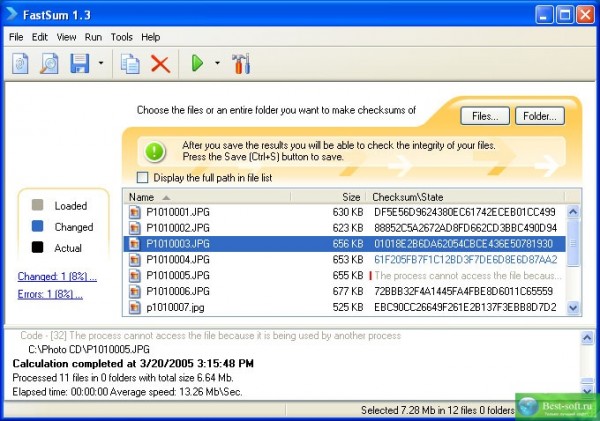The image size is (600, 421).
Task: Click the FastSum title bar logo icon
Action: [11, 14]
